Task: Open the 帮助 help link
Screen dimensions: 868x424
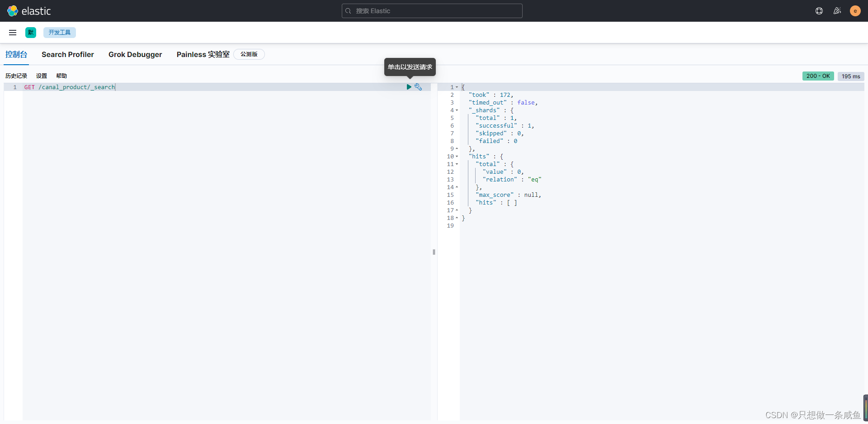Action: (x=61, y=76)
